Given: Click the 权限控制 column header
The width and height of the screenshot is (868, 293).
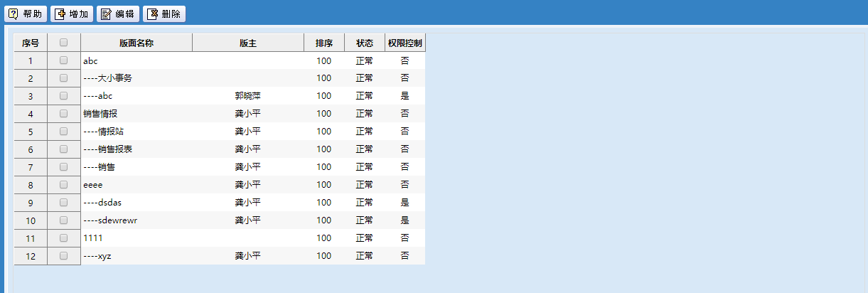Looking at the screenshot, I should tap(405, 43).
